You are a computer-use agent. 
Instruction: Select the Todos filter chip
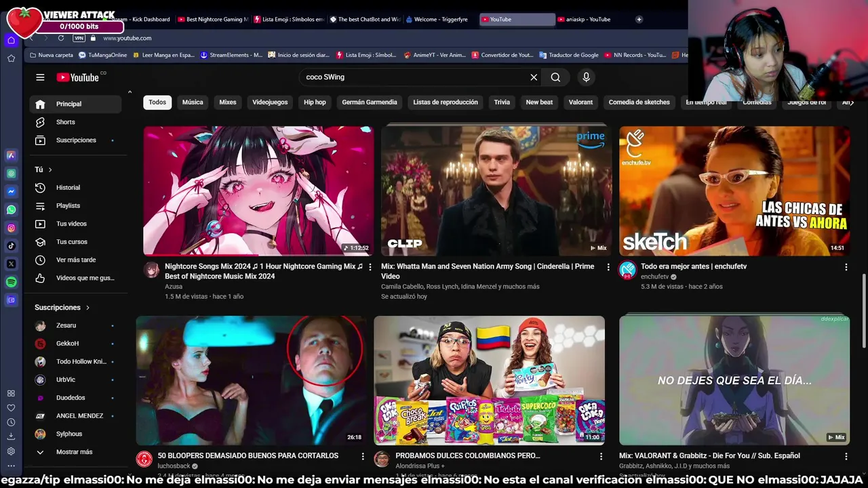(x=157, y=102)
